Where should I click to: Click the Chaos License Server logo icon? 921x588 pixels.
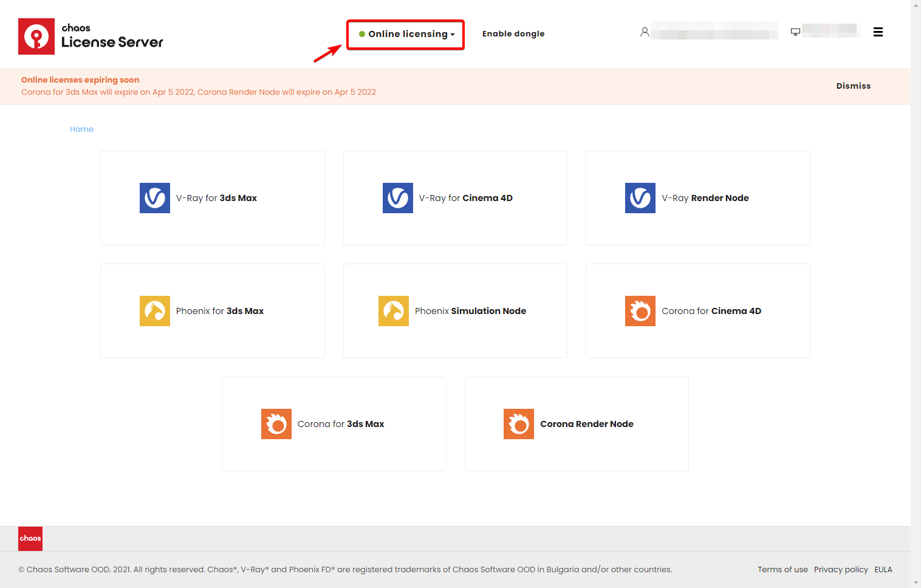(x=36, y=36)
